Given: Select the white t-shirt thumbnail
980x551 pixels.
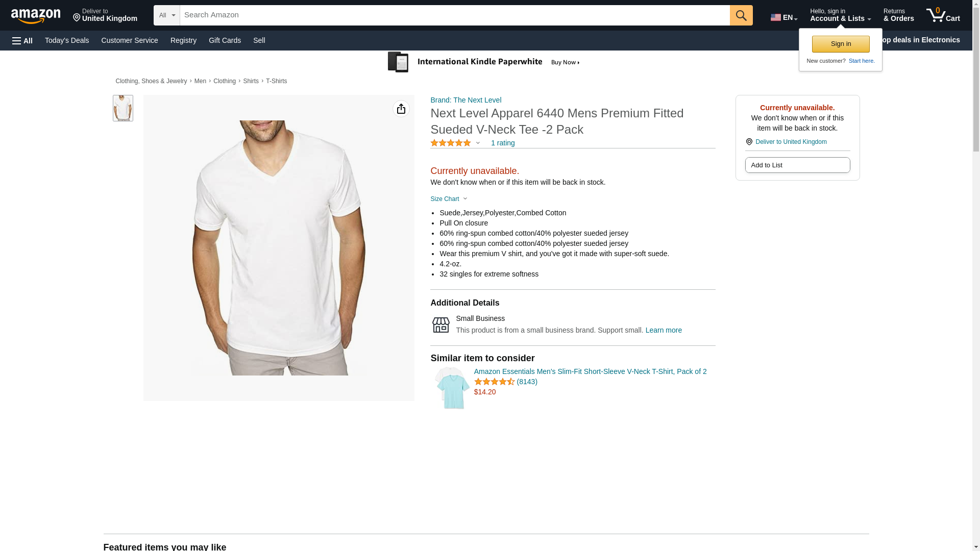Looking at the screenshot, I should point(122,108).
